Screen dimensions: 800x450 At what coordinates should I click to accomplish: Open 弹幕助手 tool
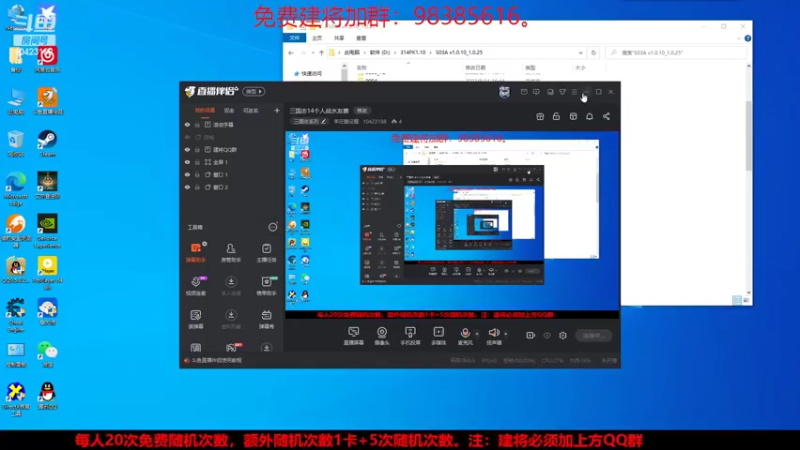pyautogui.click(x=196, y=253)
